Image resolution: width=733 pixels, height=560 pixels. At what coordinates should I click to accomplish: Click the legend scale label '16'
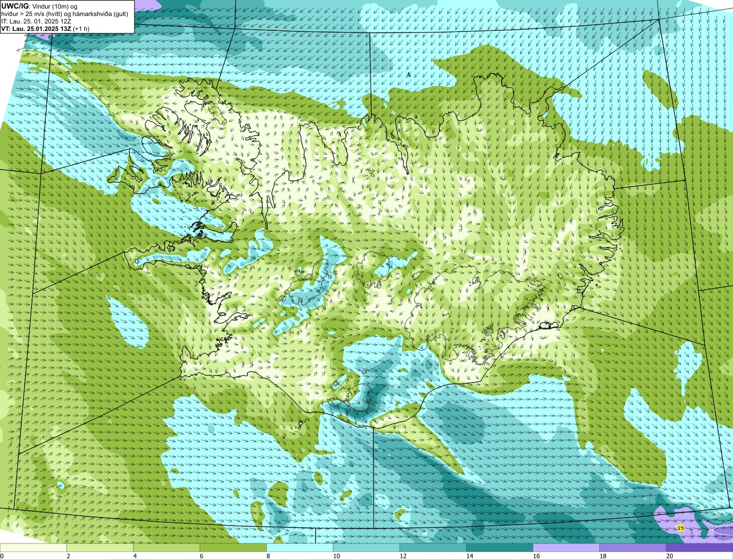[x=536, y=556]
